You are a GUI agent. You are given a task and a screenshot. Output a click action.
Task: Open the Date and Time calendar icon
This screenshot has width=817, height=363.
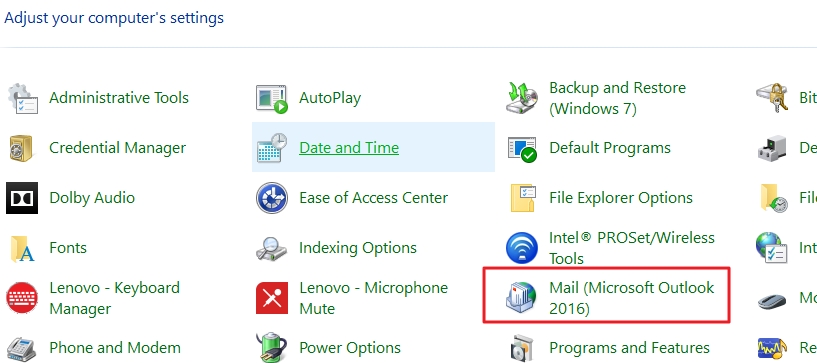point(272,148)
